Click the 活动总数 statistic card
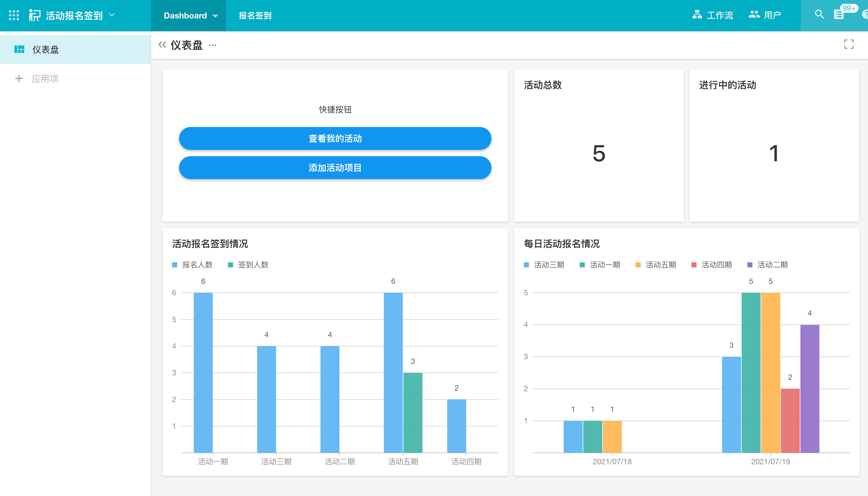 [599, 145]
